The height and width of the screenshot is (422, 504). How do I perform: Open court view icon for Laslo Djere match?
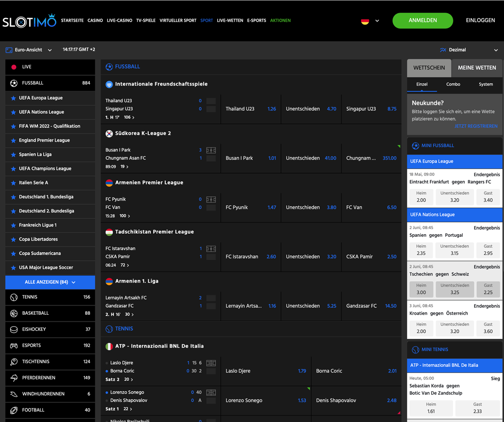[211, 363]
